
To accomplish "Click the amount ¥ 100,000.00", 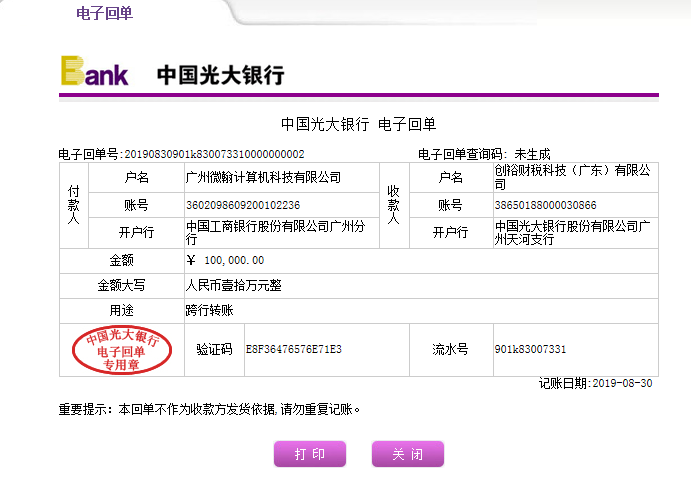I will pos(225,260).
